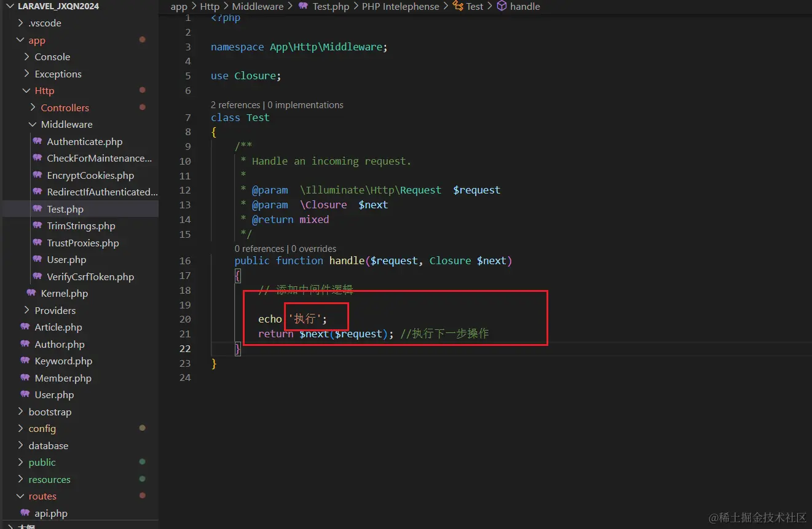
Task: Expand the Exceptions folder chevron
Action: pyautogui.click(x=27, y=74)
